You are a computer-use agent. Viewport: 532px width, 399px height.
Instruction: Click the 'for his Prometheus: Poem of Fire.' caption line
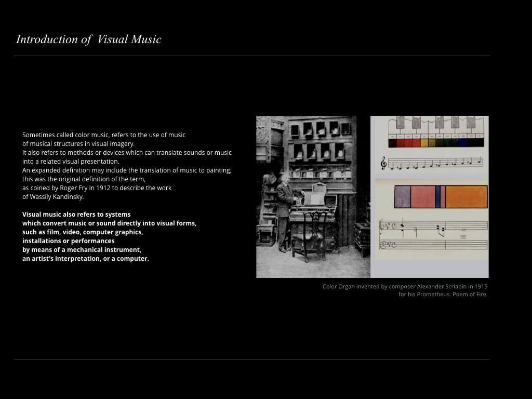tap(443, 295)
